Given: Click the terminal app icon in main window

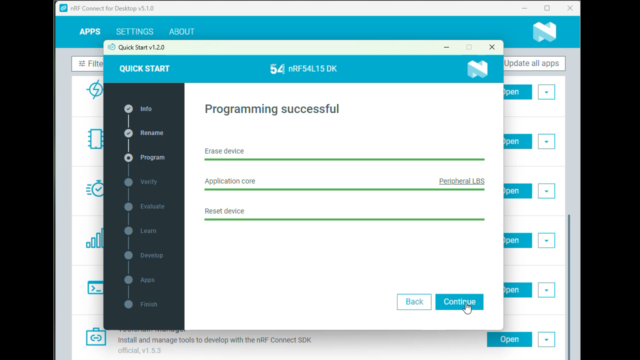Looking at the screenshot, I should [x=95, y=288].
